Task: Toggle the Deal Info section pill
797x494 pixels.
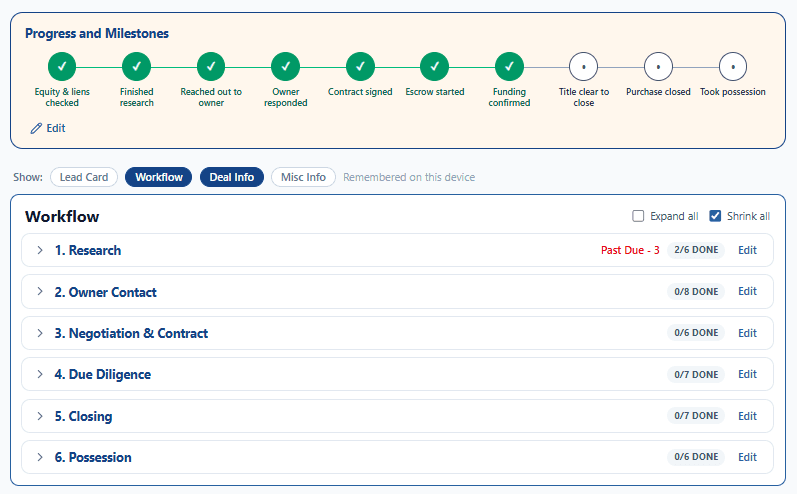Action: (232, 177)
